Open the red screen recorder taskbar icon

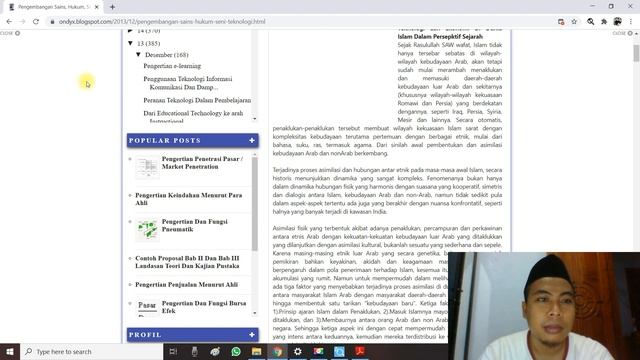pos(318,351)
